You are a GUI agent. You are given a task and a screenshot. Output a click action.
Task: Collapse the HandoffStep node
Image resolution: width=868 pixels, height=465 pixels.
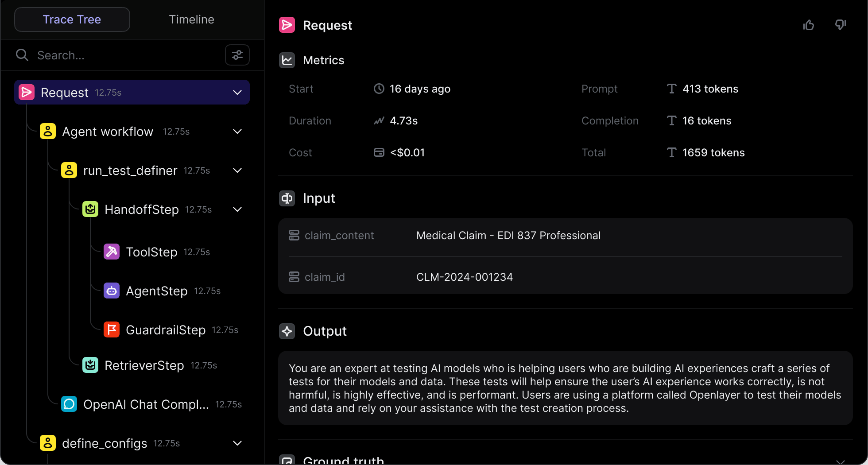(237, 209)
